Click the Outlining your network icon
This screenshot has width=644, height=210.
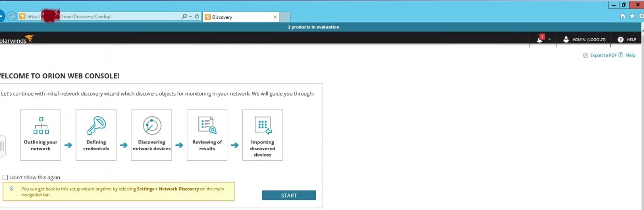(40, 125)
